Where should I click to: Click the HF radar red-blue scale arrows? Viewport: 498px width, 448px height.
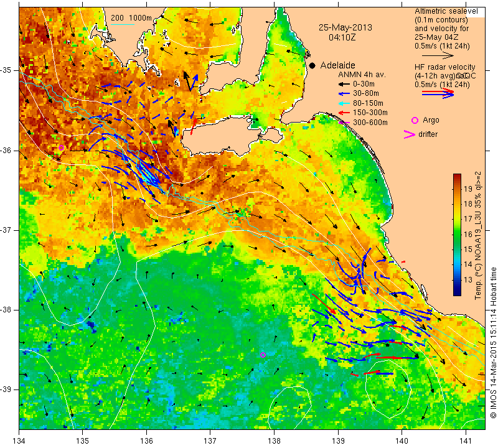tap(438, 93)
